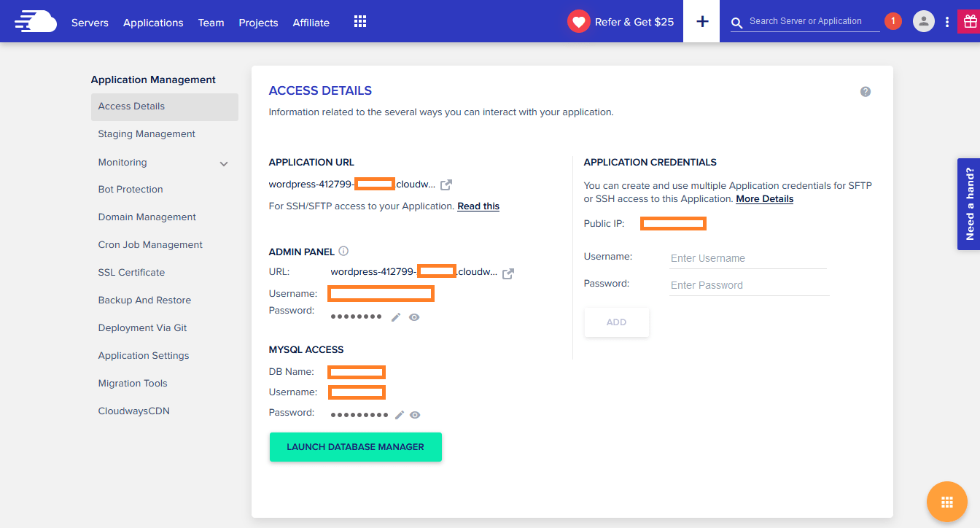Open Domain Management section
Viewport: 980px width, 528px height.
[147, 217]
